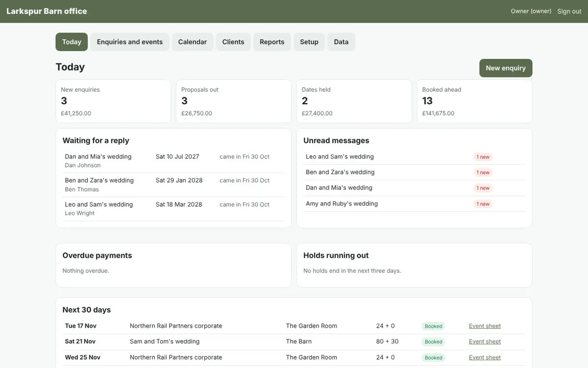Open Event sheet for Tue 17 Nov
This screenshot has width=588, height=368.
pyautogui.click(x=485, y=326)
